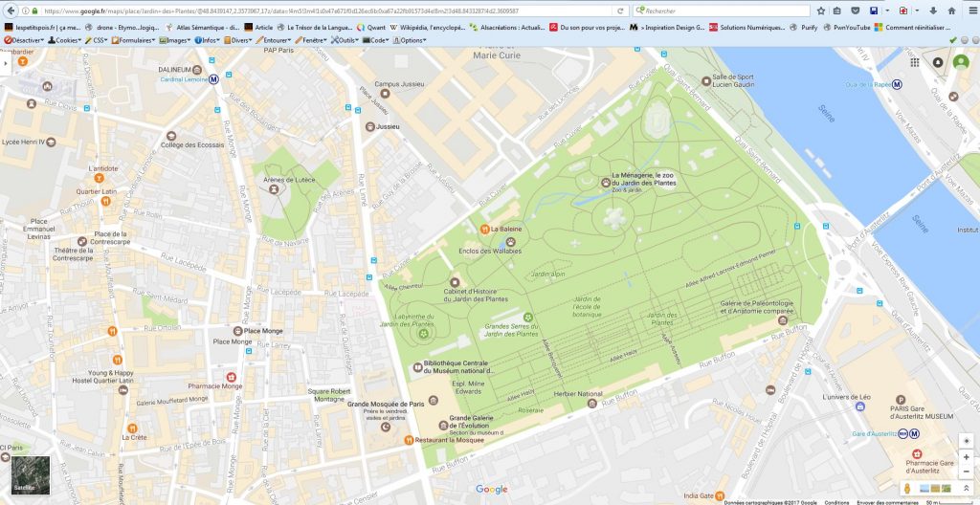Zoom in with the plus button
The height and width of the screenshot is (505, 980).
tap(966, 457)
